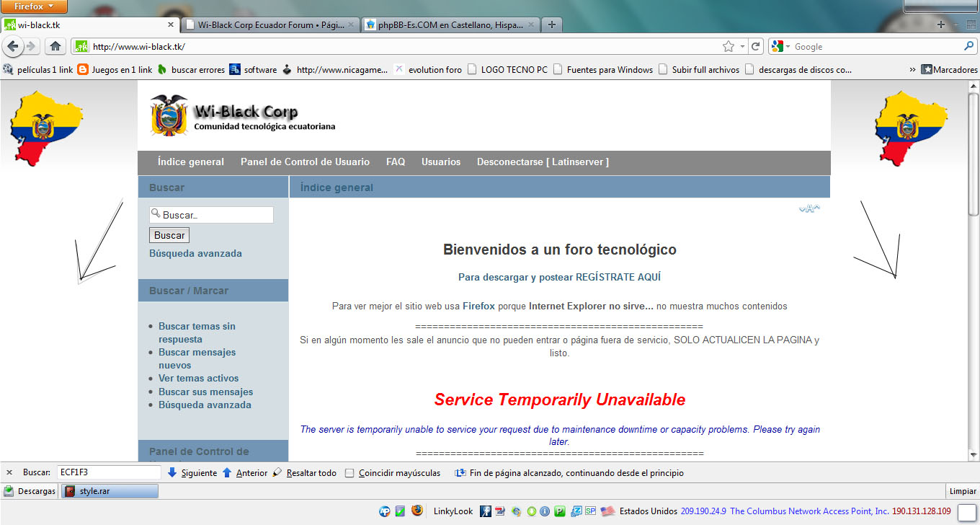
Task: Open the 'Subir full archivos' bookmark
Action: pos(698,70)
